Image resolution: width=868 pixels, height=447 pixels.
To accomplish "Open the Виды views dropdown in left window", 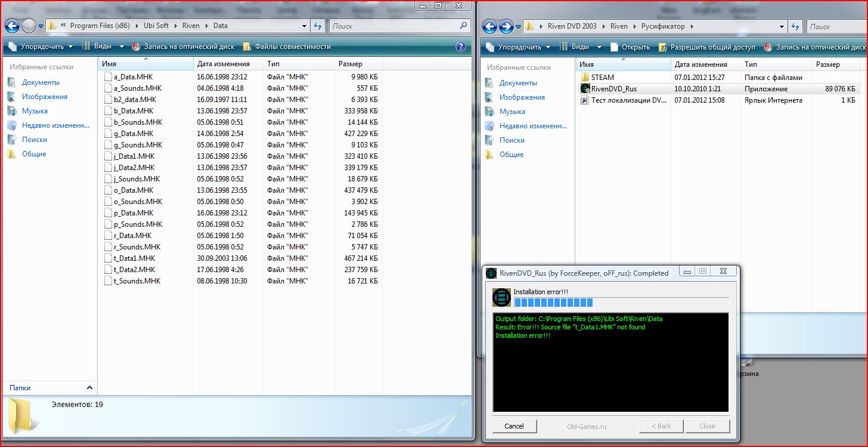I will 103,47.
